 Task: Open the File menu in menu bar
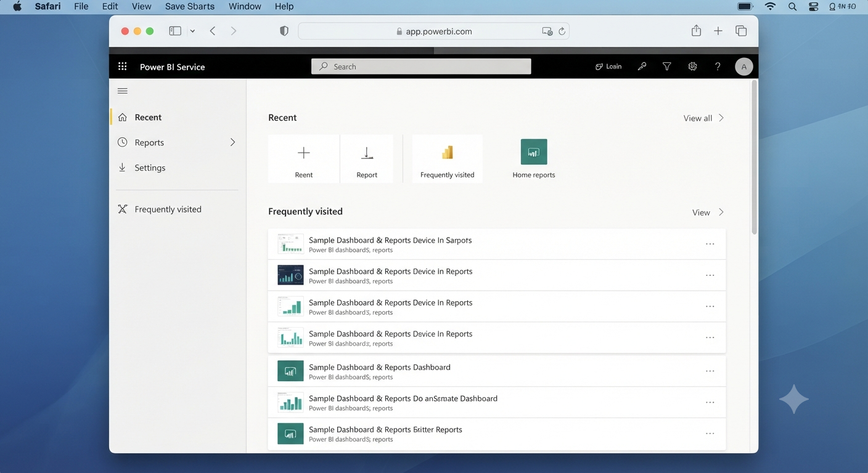click(81, 6)
